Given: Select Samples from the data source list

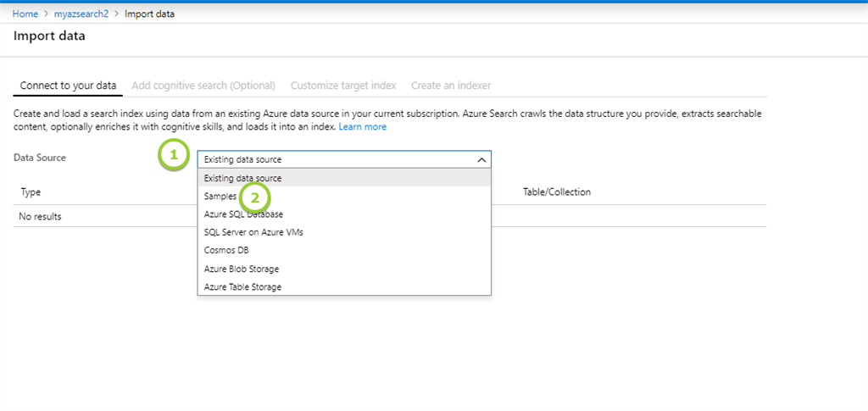Looking at the screenshot, I should point(344,197).
